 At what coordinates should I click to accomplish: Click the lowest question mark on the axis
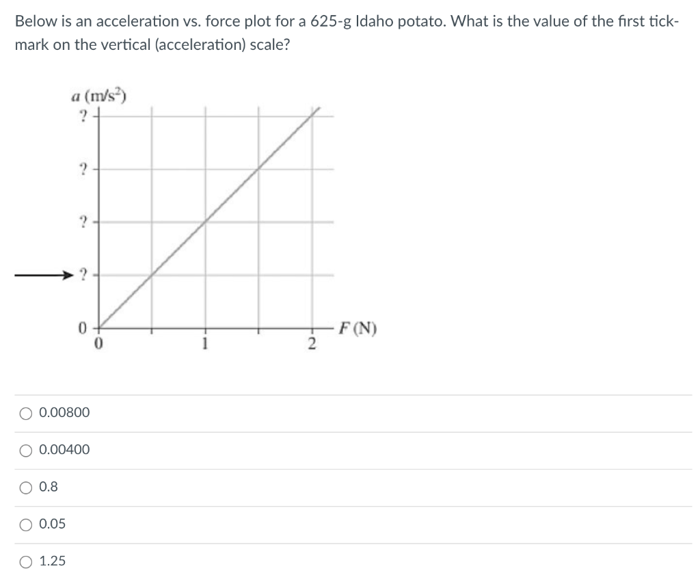83,273
